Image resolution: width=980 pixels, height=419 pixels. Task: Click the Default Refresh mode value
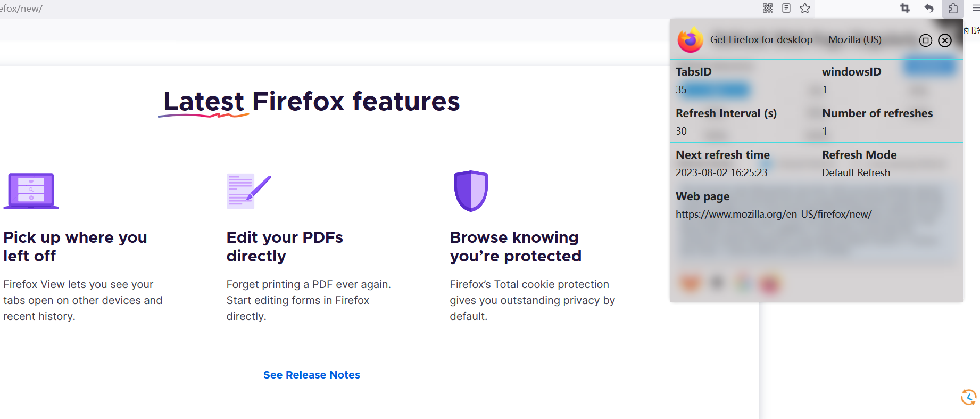[856, 172]
